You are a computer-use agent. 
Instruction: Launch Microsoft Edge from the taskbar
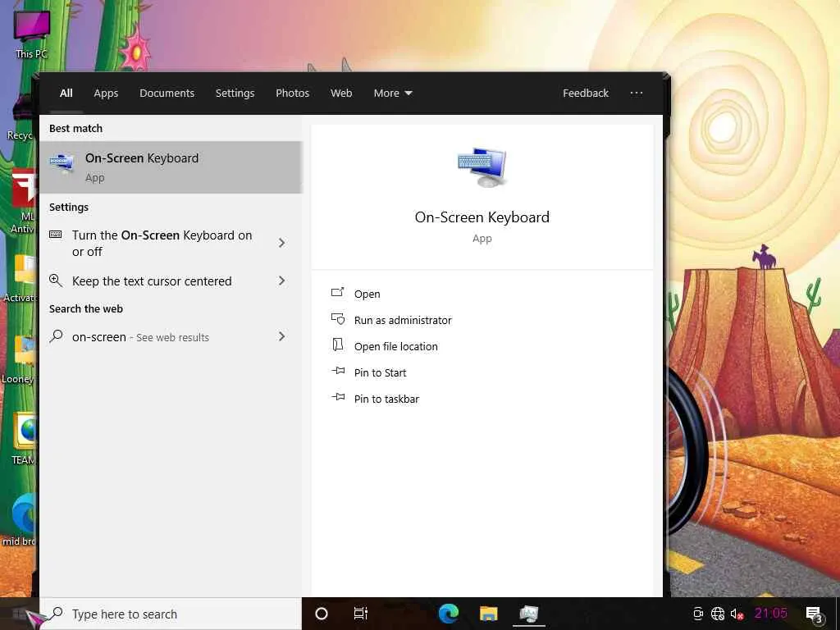449,614
